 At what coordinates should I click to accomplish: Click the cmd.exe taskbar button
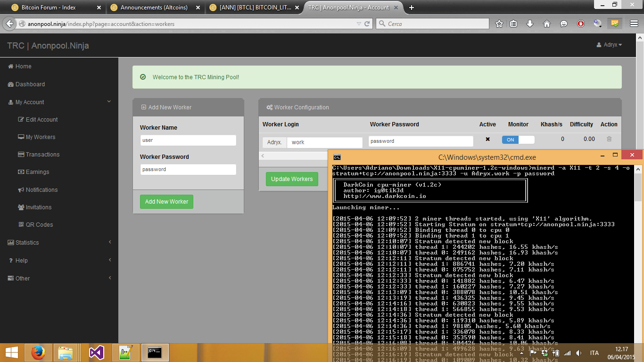click(155, 352)
